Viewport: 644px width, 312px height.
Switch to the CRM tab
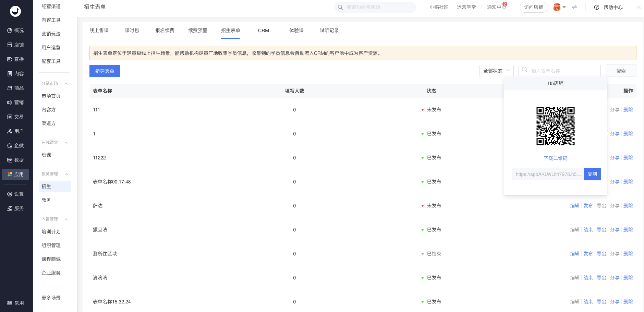[263, 31]
